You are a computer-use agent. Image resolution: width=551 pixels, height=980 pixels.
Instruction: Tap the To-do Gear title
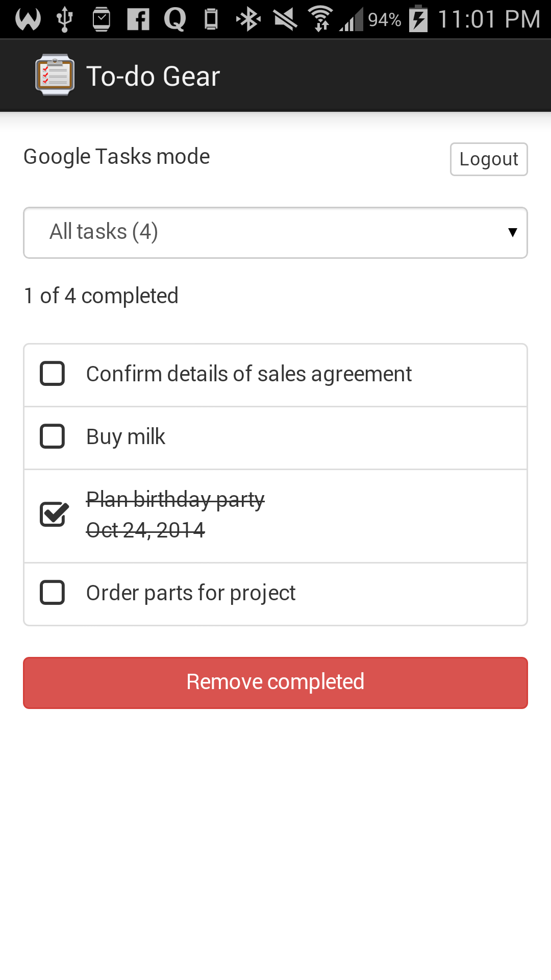153,77
